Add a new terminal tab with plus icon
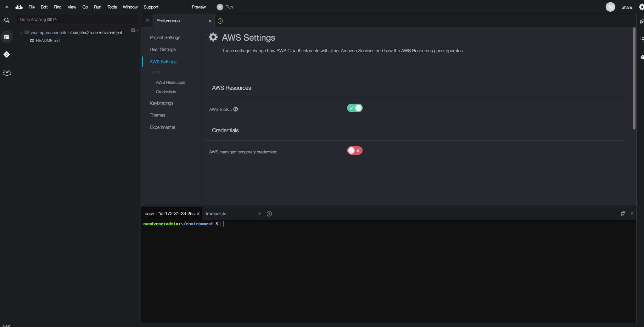This screenshot has width=644, height=327. coord(269,214)
